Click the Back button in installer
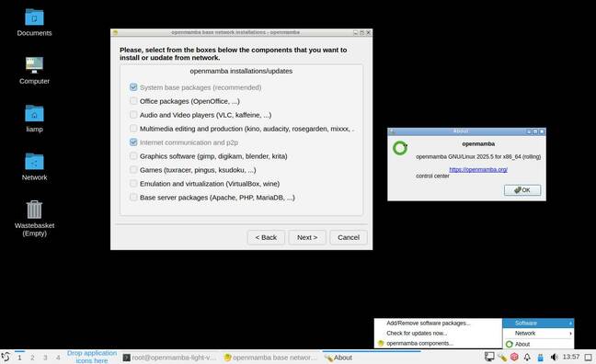This screenshot has width=596, height=364. pyautogui.click(x=266, y=237)
